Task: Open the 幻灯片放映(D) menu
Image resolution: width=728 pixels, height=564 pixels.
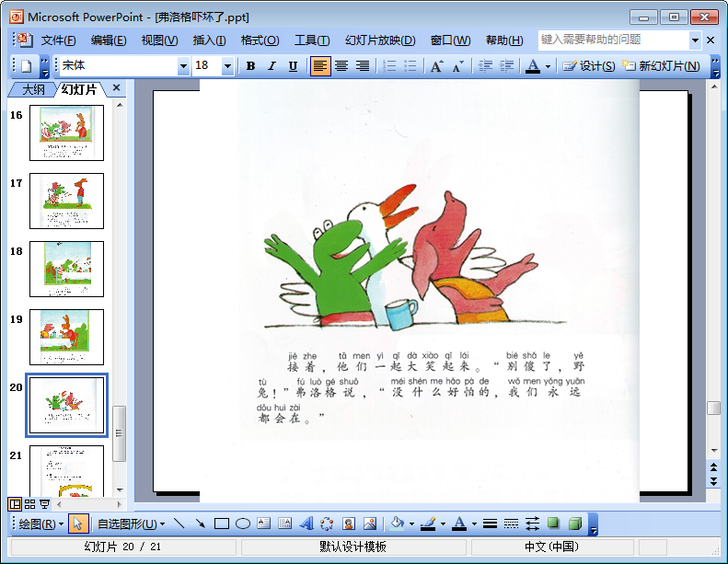Action: coord(380,40)
